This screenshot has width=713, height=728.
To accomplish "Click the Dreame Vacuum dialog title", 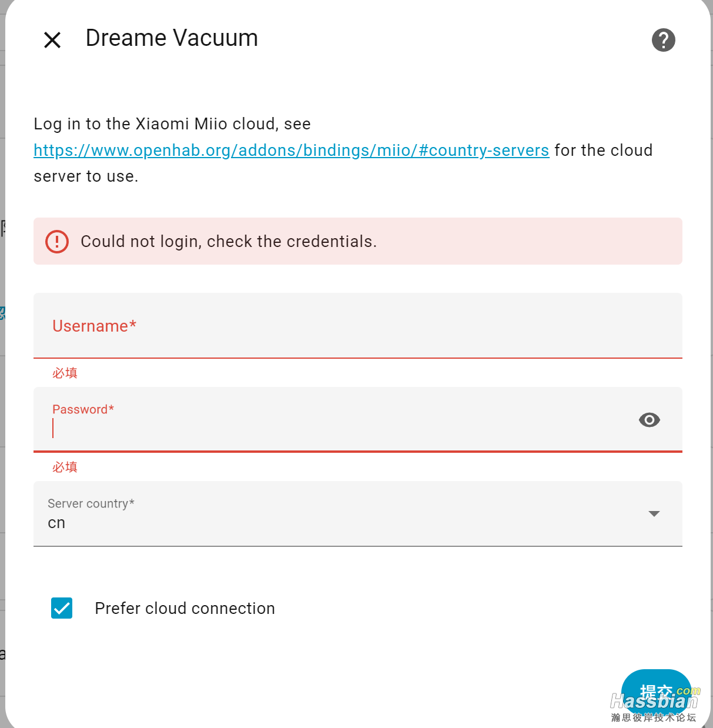I will coord(172,38).
